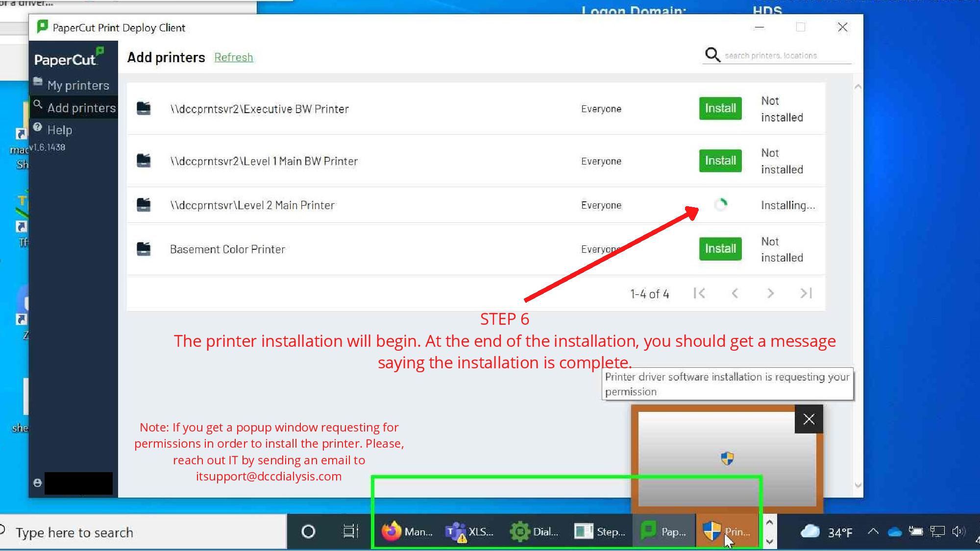Click the PaperCut logo in sidebar
This screenshot has width=980, height=551.
pos(69,58)
